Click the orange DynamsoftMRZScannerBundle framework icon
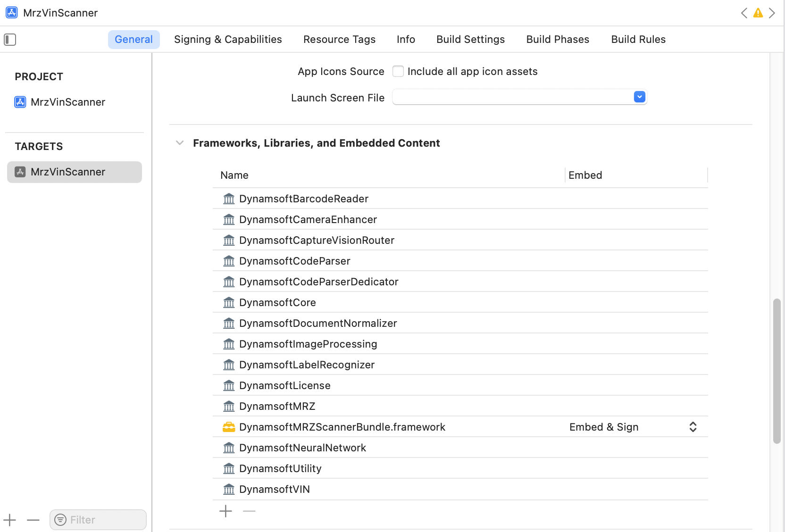The height and width of the screenshot is (532, 785). (x=229, y=427)
